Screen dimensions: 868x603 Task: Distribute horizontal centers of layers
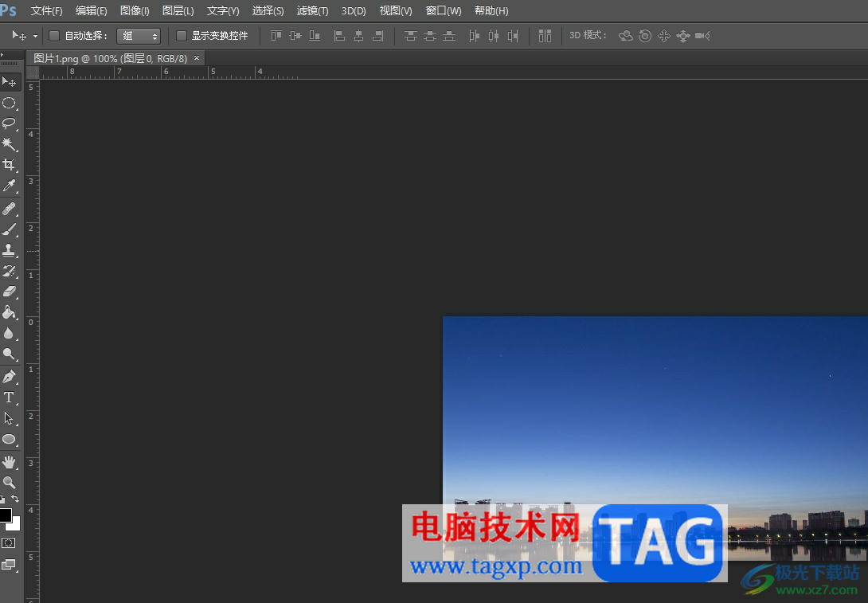[x=493, y=36]
